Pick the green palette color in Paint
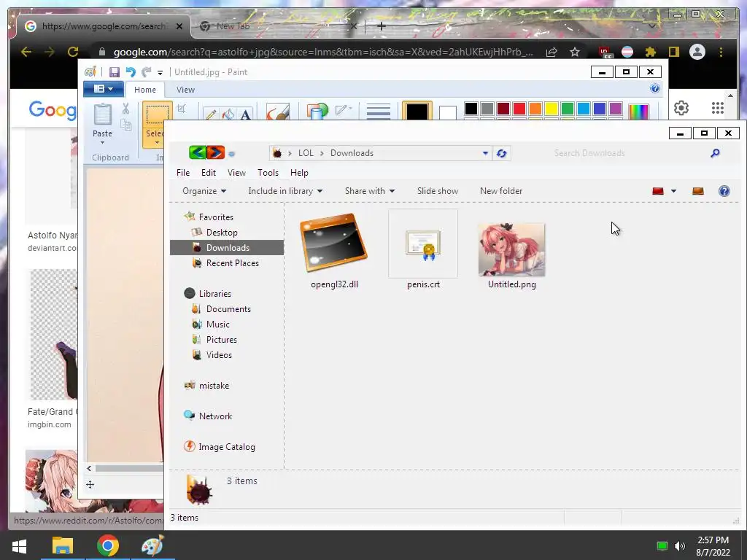 click(568, 109)
